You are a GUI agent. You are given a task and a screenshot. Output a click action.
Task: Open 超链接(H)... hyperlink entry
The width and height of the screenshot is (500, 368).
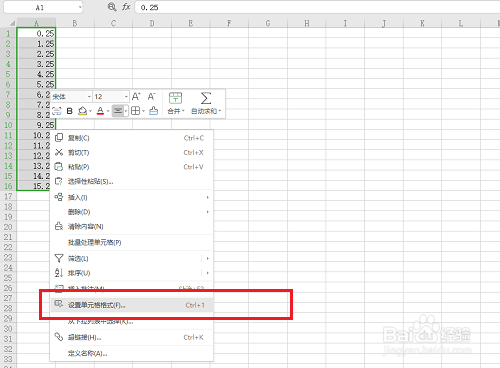[132, 338]
